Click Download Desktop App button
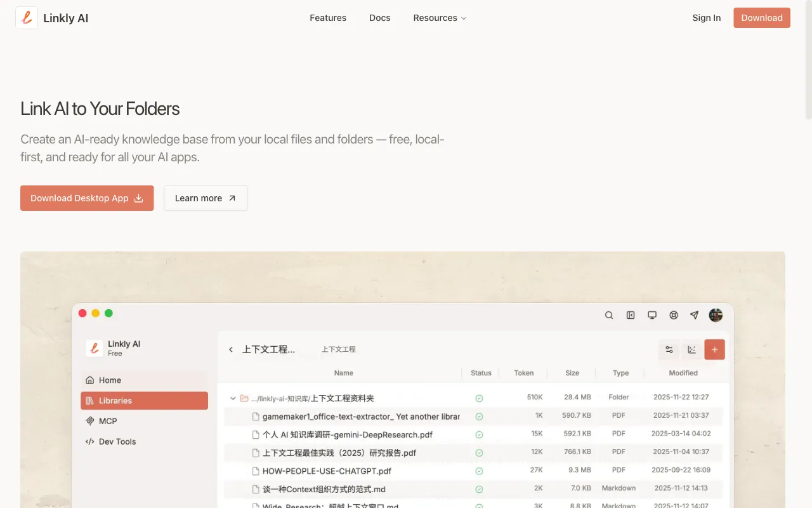Screen dimensions: 812x508 pyautogui.click(x=87, y=198)
